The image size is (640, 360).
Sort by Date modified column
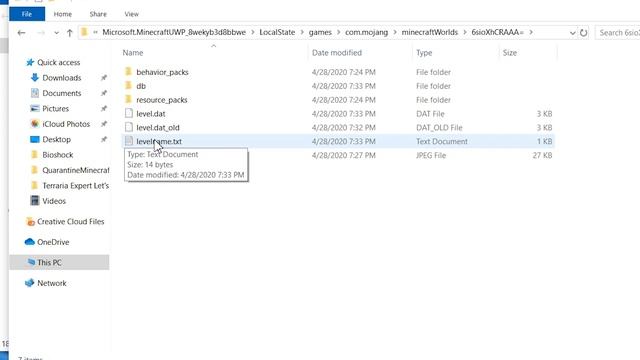[x=337, y=53]
